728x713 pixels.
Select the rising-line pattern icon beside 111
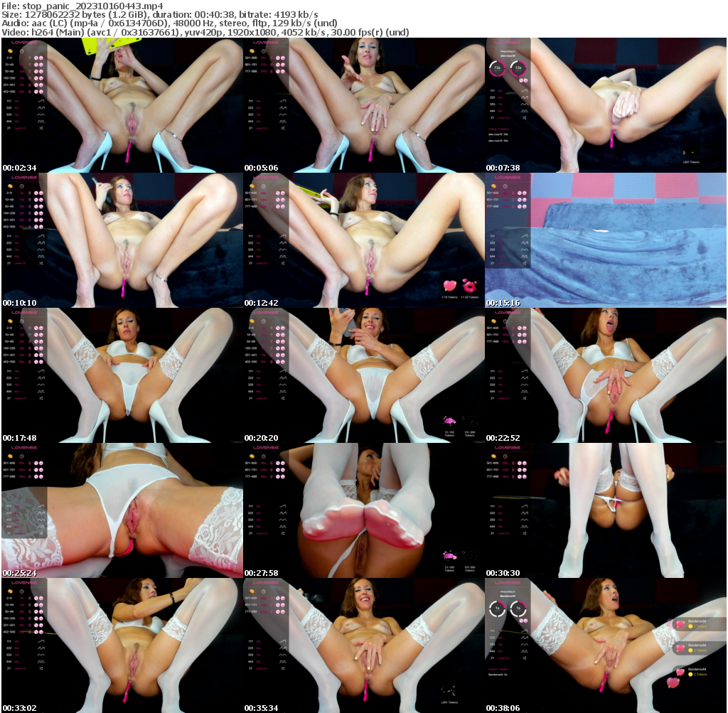point(41,101)
